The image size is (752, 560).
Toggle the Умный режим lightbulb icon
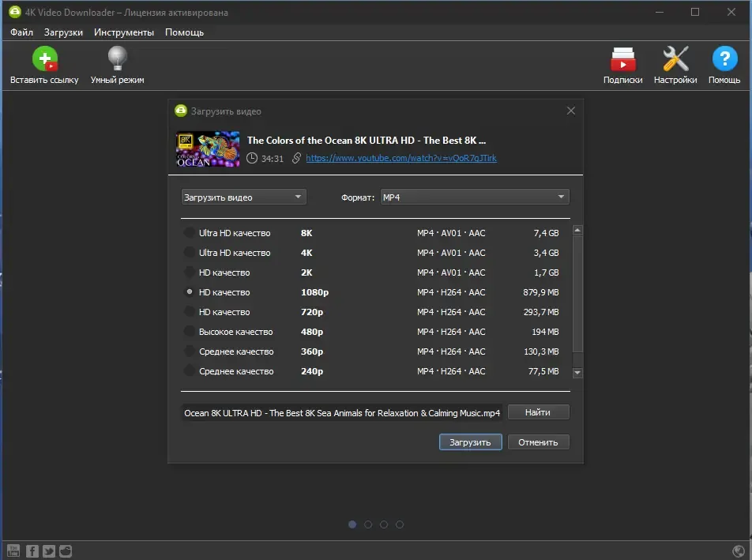click(117, 59)
